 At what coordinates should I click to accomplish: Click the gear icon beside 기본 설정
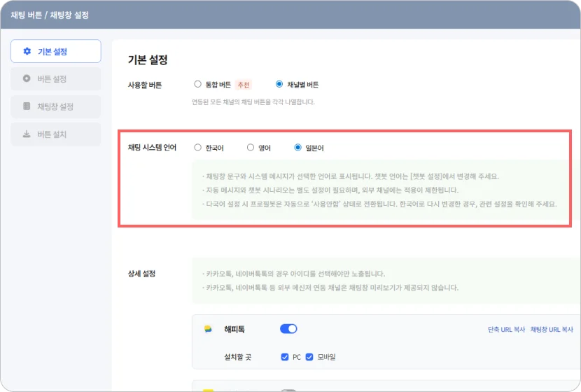[x=27, y=51]
